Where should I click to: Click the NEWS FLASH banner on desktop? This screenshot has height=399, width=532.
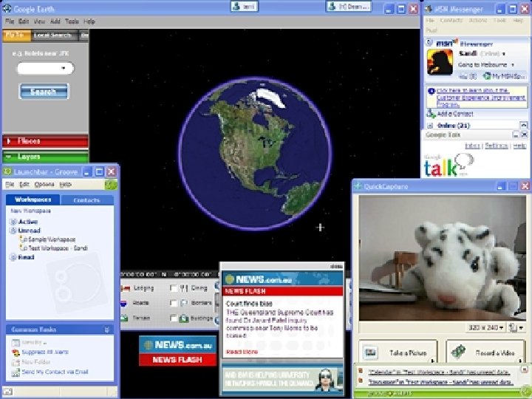(177, 360)
